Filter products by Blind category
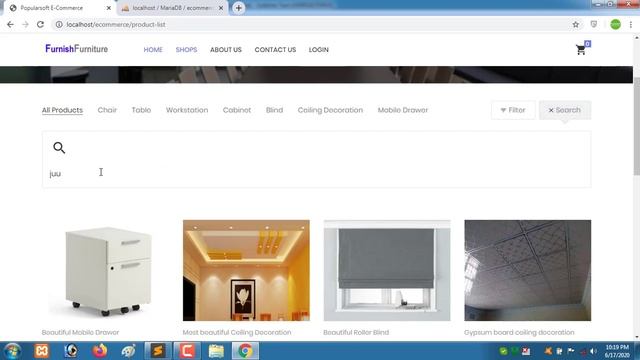The width and height of the screenshot is (640, 360). pyautogui.click(x=274, y=110)
